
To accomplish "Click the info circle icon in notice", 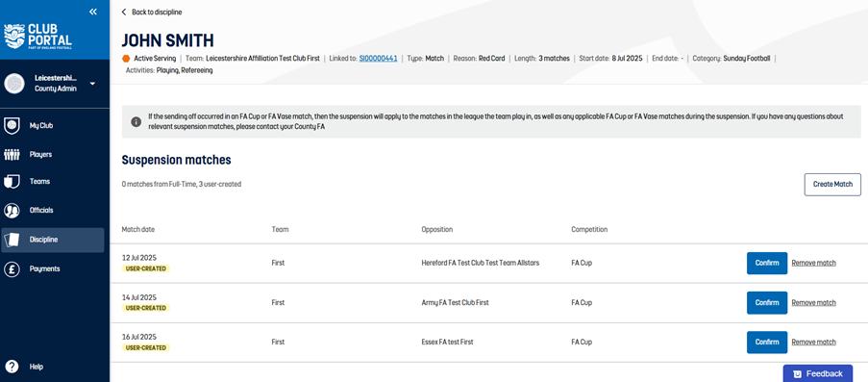I will [136, 121].
